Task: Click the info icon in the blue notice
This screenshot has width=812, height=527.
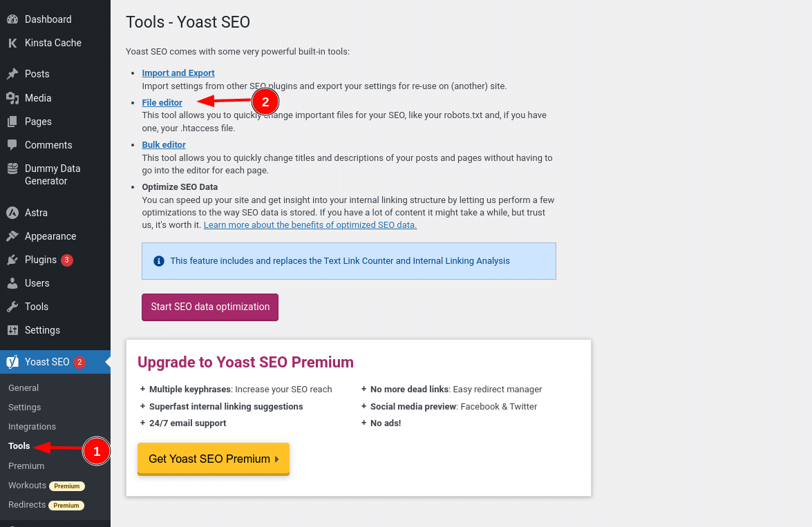Action: click(x=158, y=260)
